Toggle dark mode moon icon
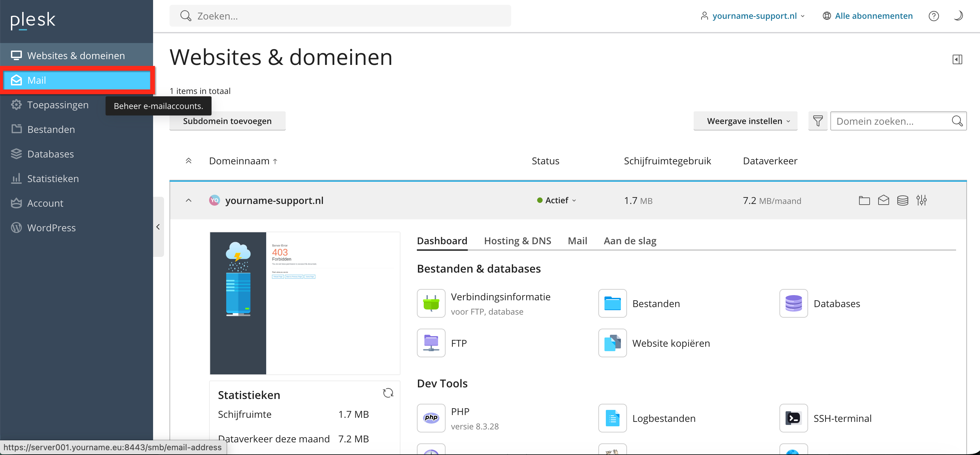Viewport: 980px width, 455px height. pos(958,16)
